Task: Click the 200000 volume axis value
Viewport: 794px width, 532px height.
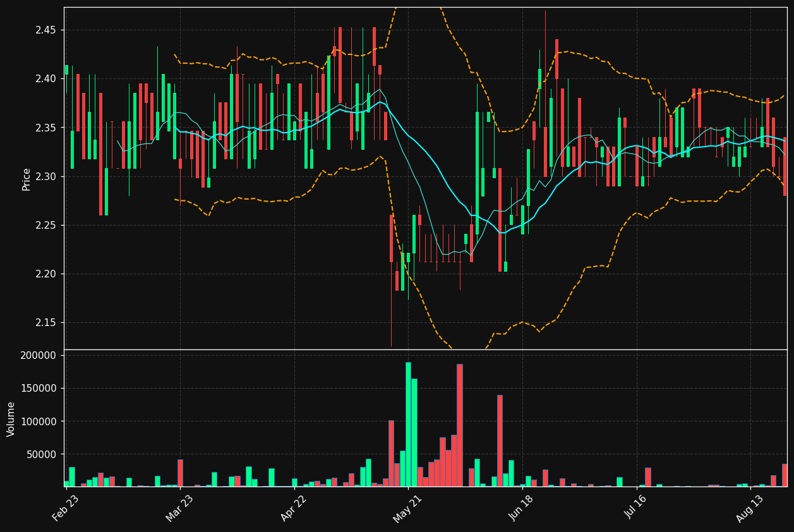Action: tap(39, 356)
